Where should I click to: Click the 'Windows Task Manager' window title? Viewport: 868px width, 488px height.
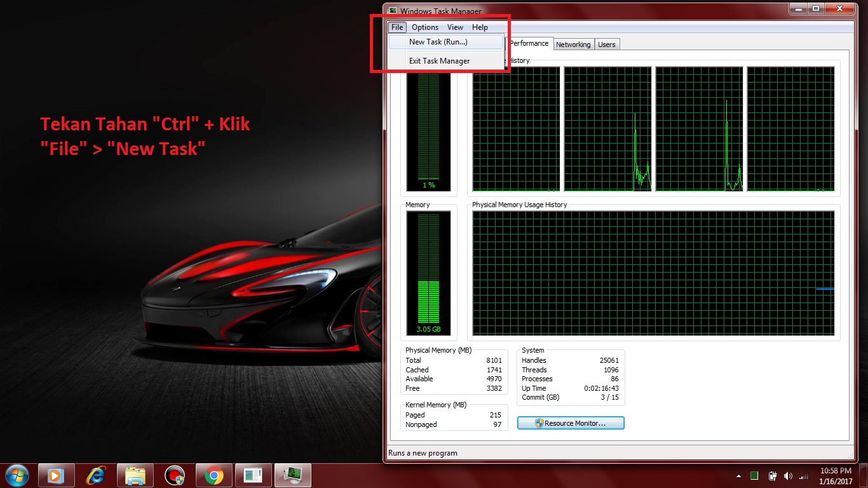coord(441,11)
